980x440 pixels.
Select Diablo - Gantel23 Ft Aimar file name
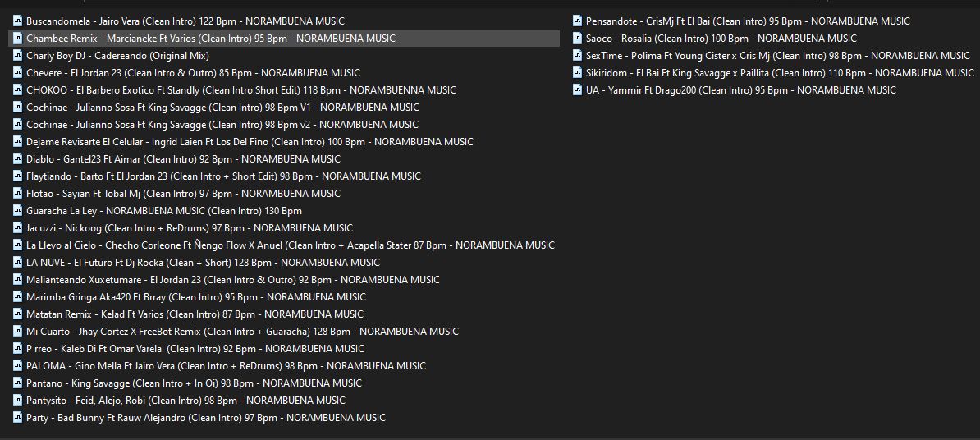[183, 159]
